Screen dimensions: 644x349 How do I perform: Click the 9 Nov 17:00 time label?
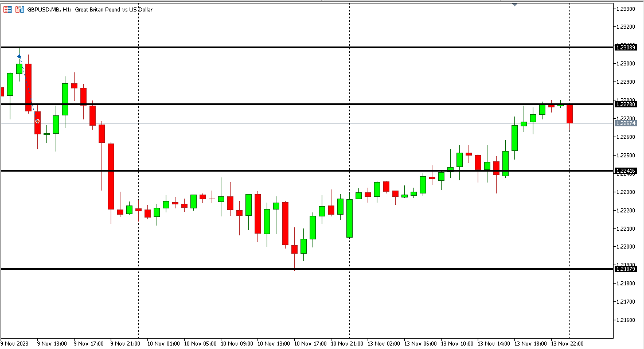click(89, 344)
